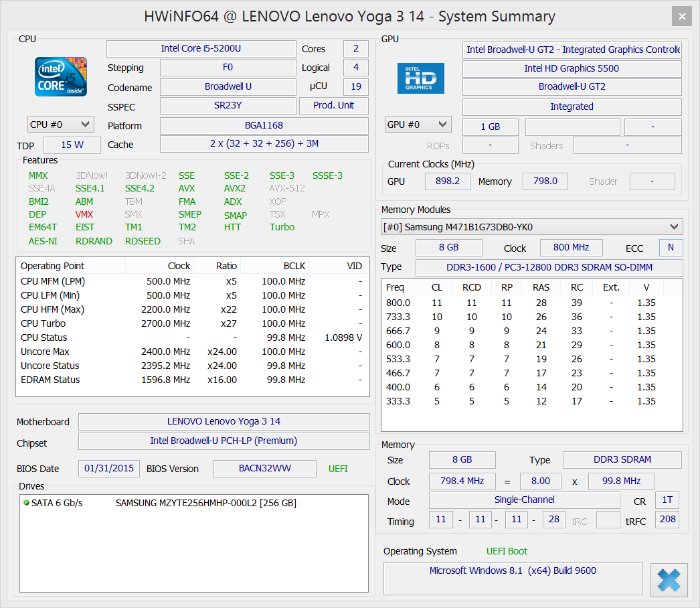Screen dimensions: 700x608
Task: Click the GPU clock 898.2 value
Action: coord(447,181)
